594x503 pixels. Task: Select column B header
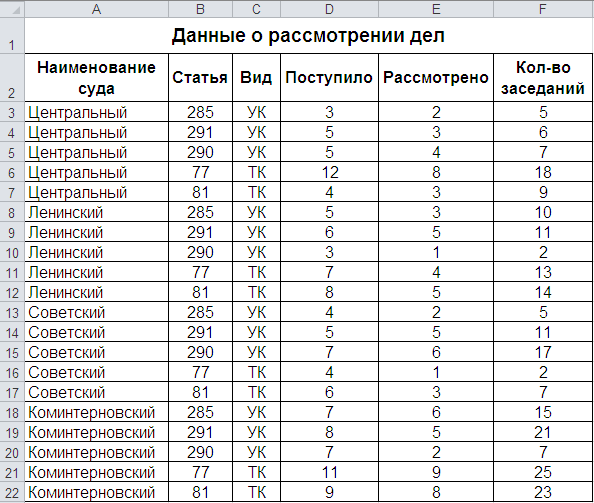tap(200, 9)
